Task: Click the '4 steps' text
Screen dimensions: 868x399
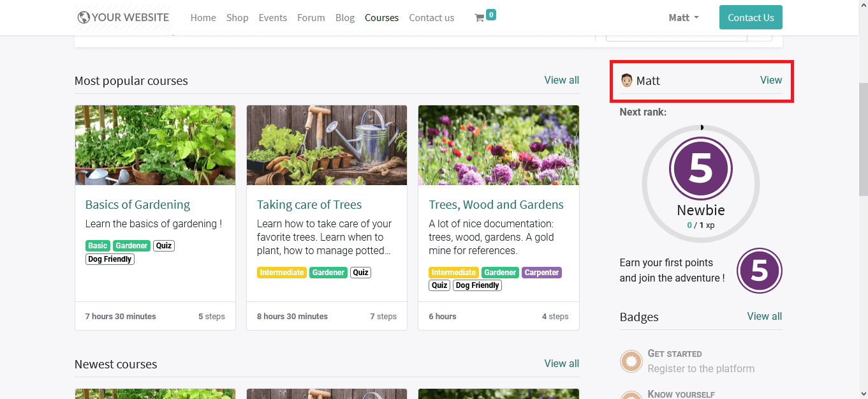Action: pyautogui.click(x=555, y=316)
